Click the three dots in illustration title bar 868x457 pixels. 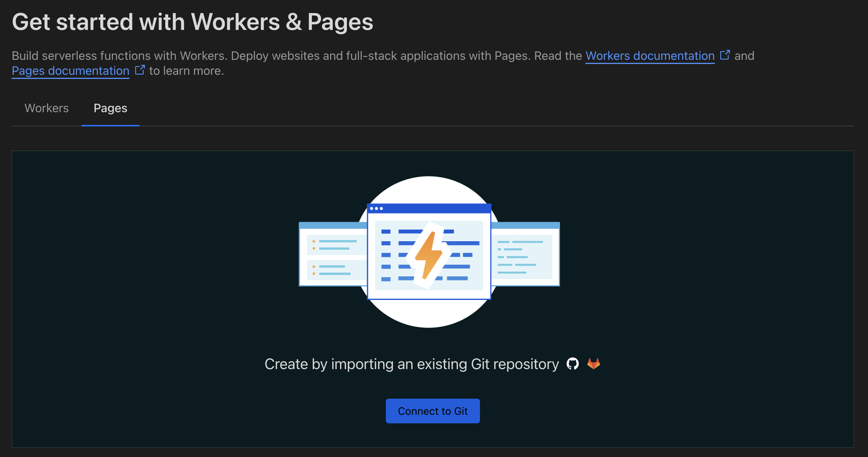pos(376,209)
